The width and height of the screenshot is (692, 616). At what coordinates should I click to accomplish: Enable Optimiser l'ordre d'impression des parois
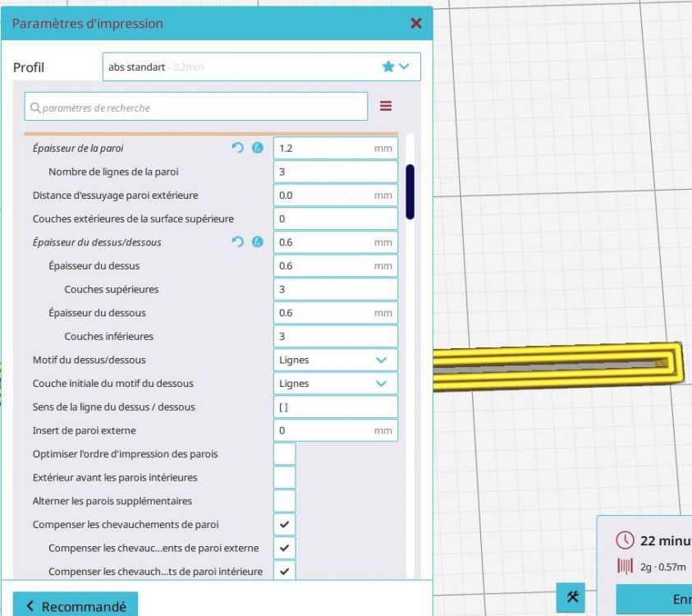[284, 454]
